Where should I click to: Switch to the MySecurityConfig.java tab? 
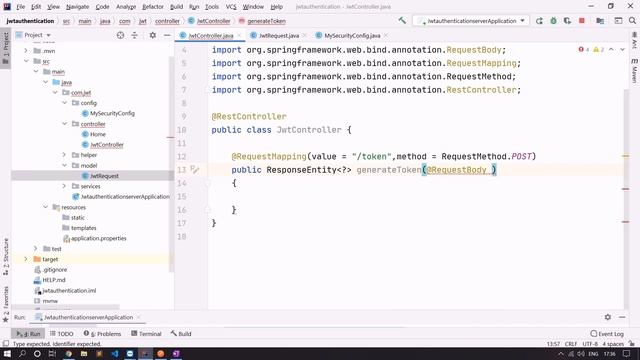(x=352, y=36)
